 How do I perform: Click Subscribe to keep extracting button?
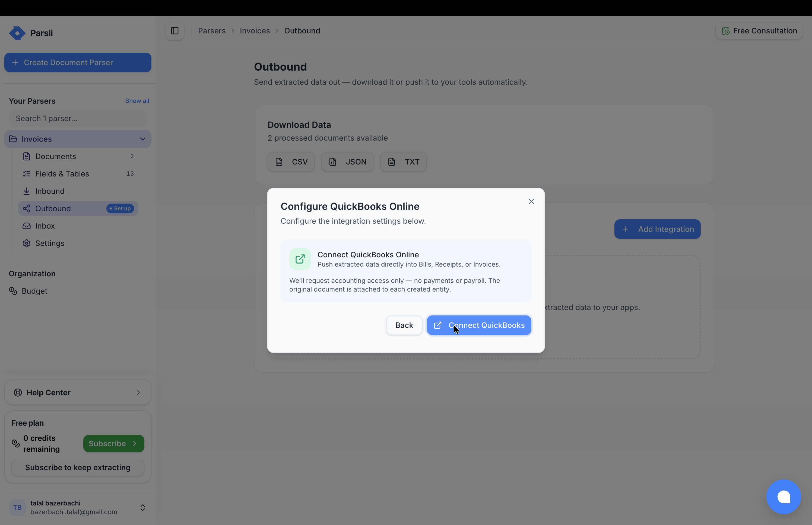pyautogui.click(x=78, y=467)
